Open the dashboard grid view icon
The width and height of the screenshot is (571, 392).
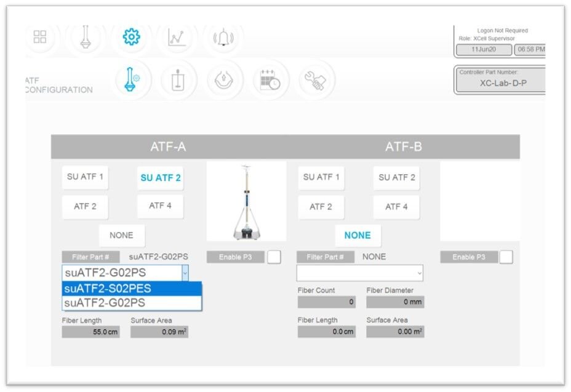tap(40, 37)
